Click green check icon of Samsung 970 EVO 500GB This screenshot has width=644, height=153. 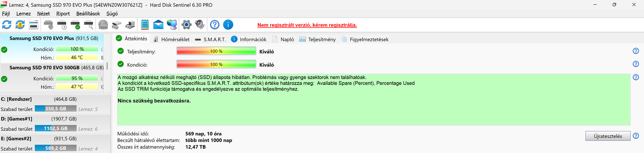click(4, 79)
